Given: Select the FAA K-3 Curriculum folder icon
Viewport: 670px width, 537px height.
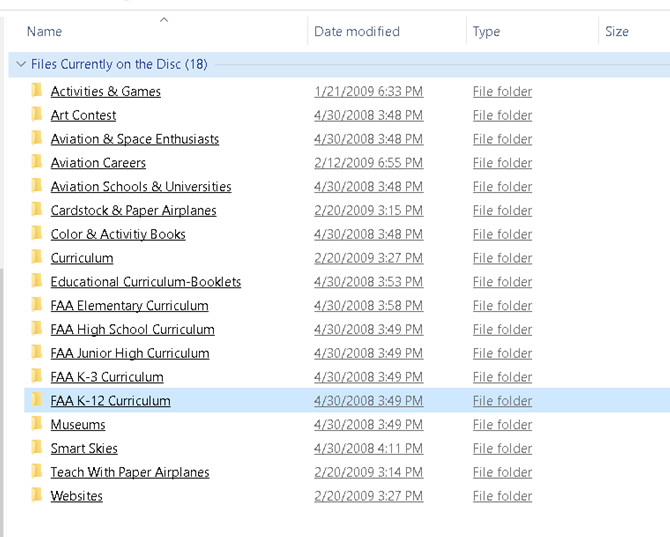Looking at the screenshot, I should (37, 377).
